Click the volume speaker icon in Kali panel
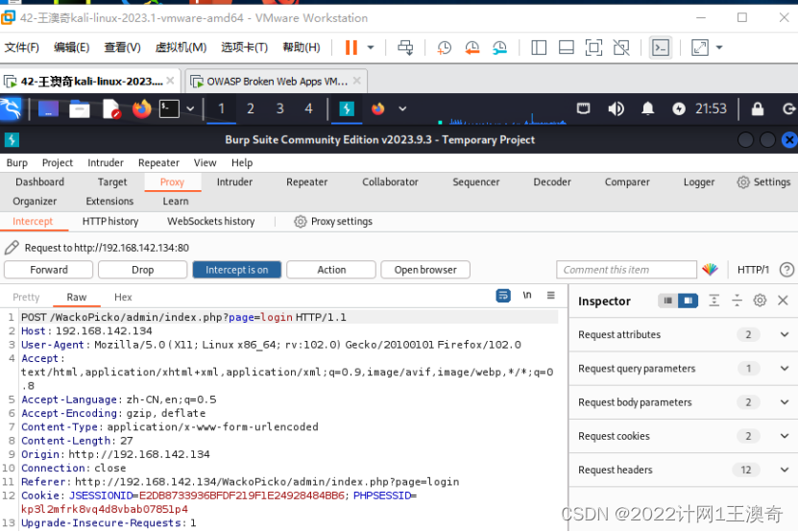The height and width of the screenshot is (532, 798). pos(616,109)
